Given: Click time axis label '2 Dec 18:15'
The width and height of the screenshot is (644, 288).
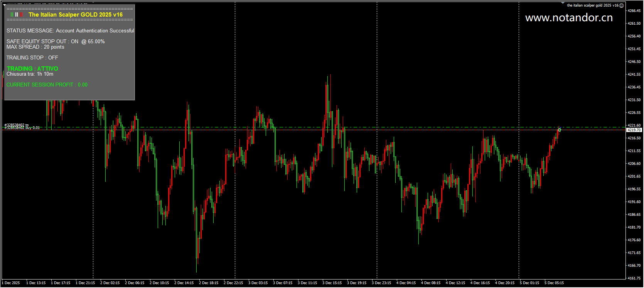Looking at the screenshot, I should point(209,283).
